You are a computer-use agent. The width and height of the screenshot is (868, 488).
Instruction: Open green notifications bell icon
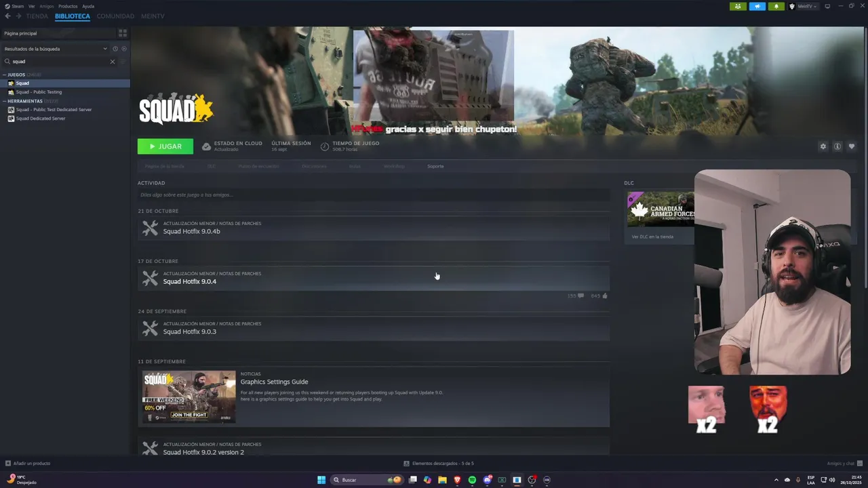776,6
